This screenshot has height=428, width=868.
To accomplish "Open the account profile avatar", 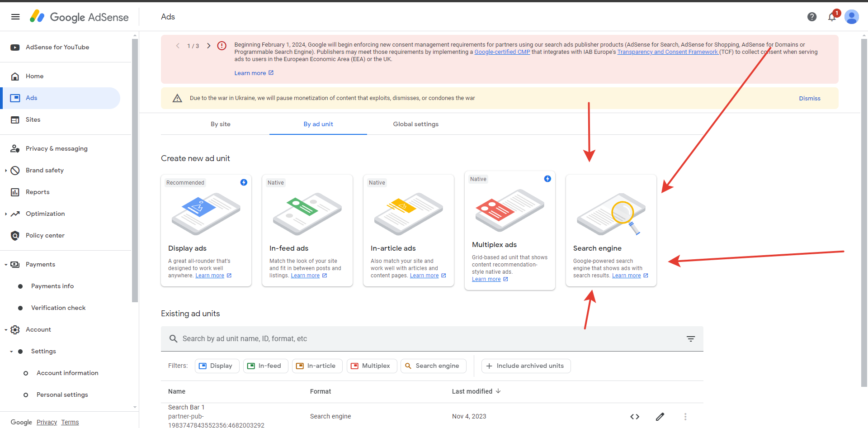I will pos(852,17).
